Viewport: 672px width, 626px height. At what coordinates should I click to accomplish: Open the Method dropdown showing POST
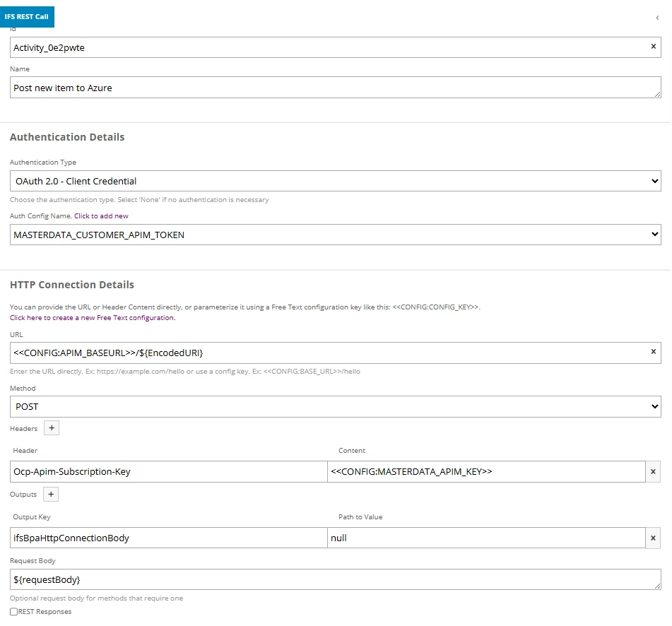point(335,406)
